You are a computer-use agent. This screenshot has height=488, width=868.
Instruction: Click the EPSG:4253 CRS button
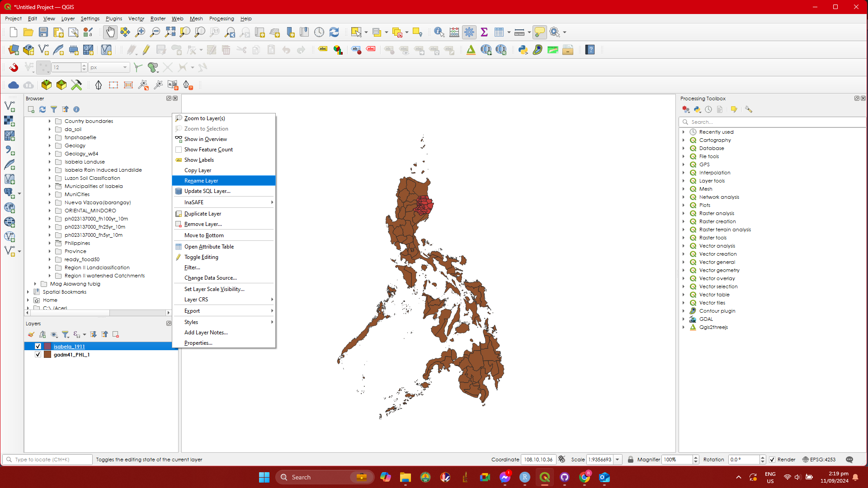819,460
